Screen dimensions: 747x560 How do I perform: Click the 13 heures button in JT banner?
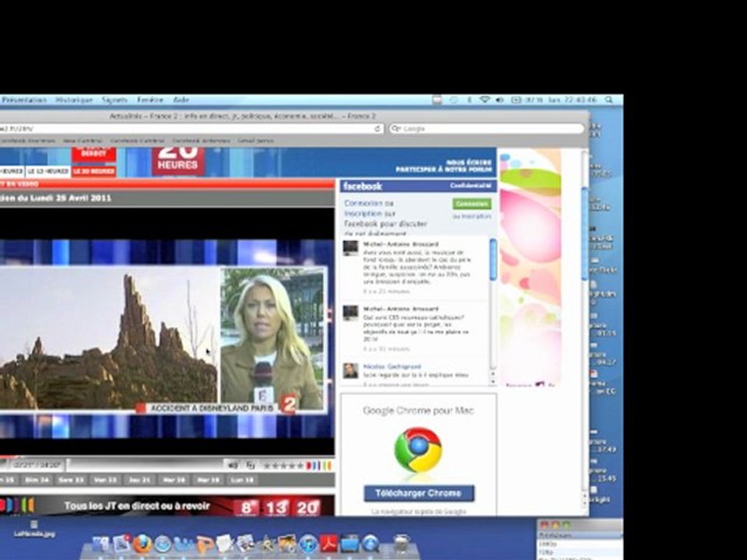point(276,508)
